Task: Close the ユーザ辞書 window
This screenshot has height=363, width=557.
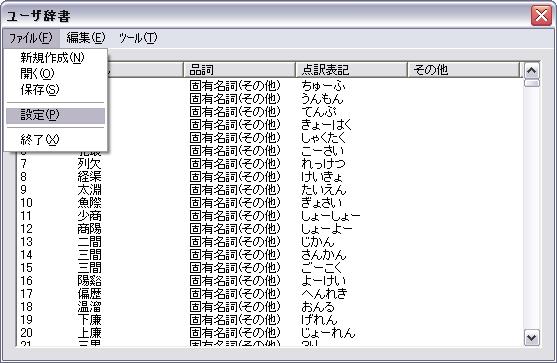Action: point(541,16)
